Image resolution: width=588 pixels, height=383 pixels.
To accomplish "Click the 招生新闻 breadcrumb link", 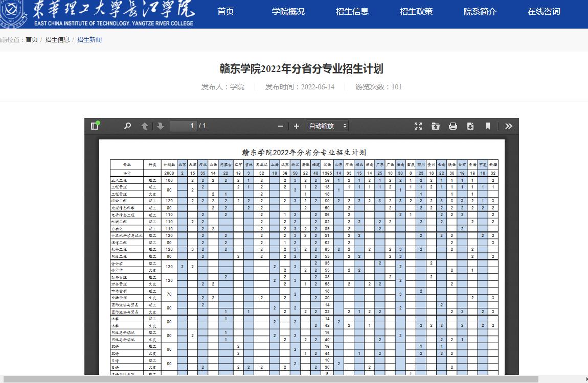I will (89, 40).
